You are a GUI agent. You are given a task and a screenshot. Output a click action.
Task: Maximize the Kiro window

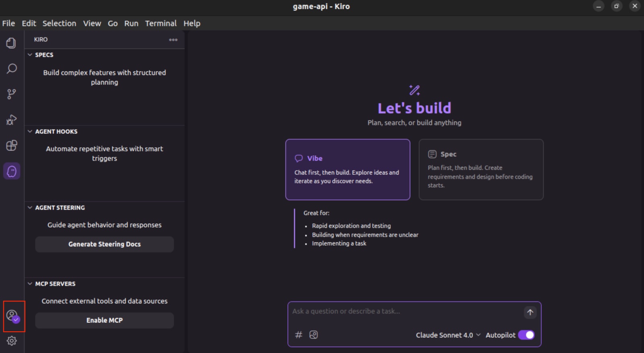pyautogui.click(x=617, y=6)
